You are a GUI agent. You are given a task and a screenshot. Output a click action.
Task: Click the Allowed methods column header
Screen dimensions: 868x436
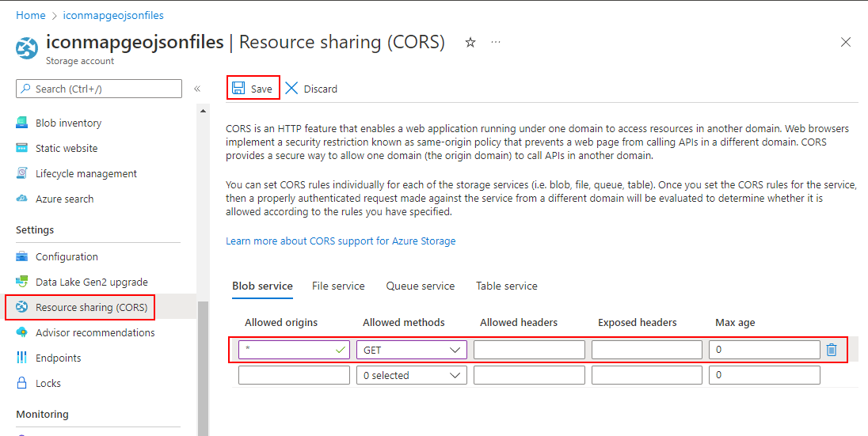pos(404,322)
